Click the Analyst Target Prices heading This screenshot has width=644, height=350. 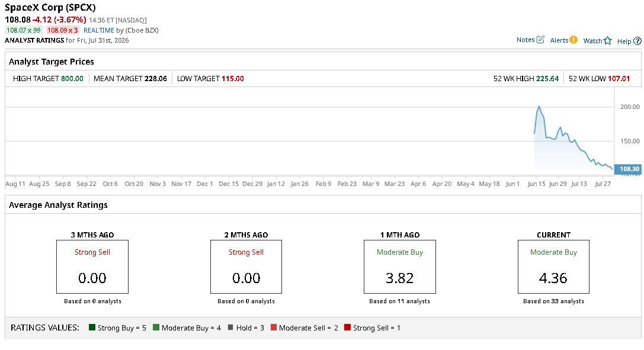click(x=52, y=62)
